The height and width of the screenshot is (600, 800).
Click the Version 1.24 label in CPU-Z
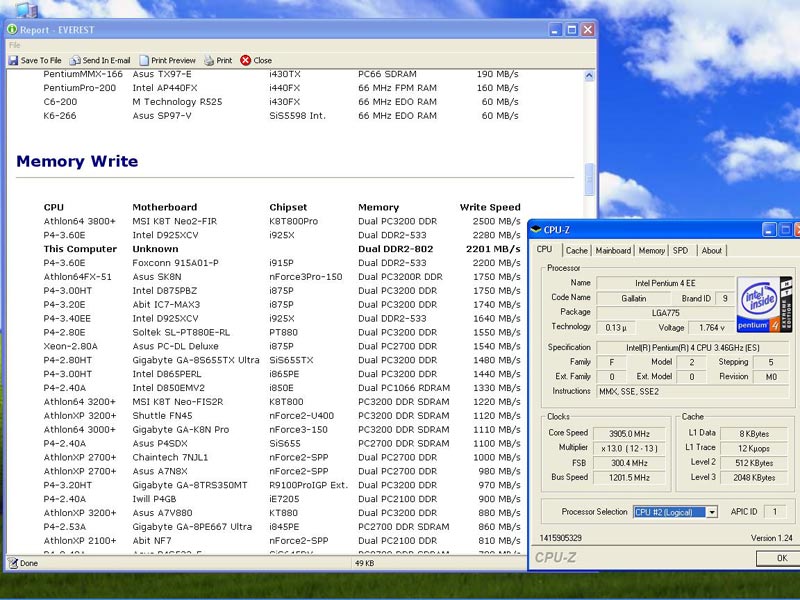pos(771,538)
